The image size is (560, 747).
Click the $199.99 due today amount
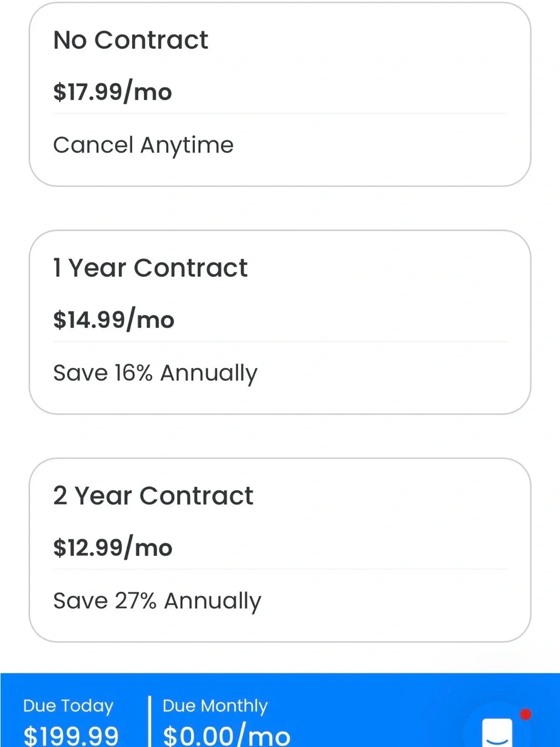[71, 735]
